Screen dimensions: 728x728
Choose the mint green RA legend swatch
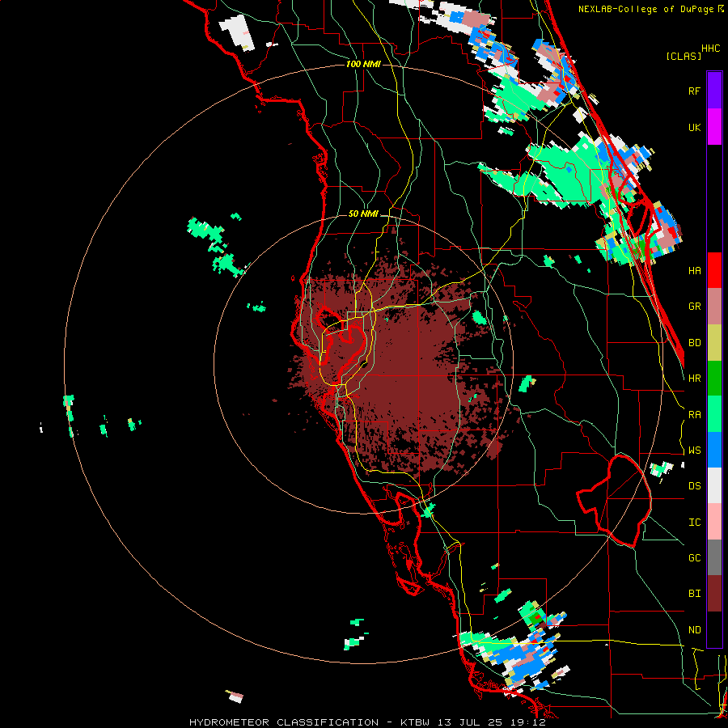(714, 414)
